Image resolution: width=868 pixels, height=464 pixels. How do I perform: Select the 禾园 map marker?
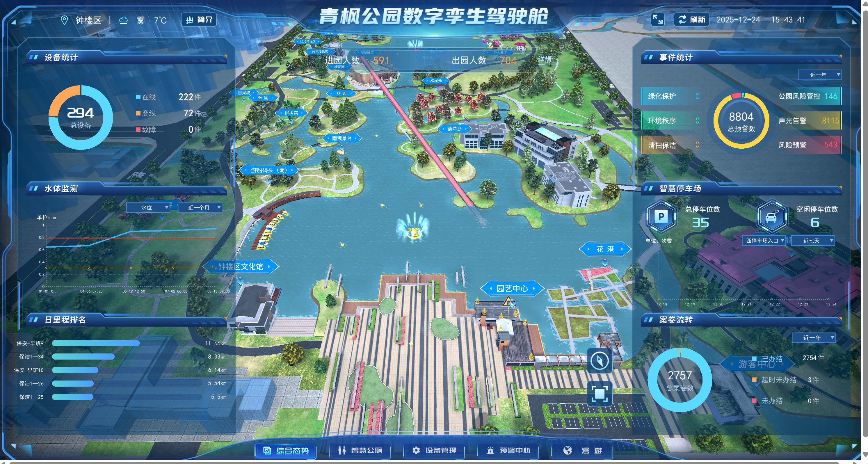click(x=263, y=98)
